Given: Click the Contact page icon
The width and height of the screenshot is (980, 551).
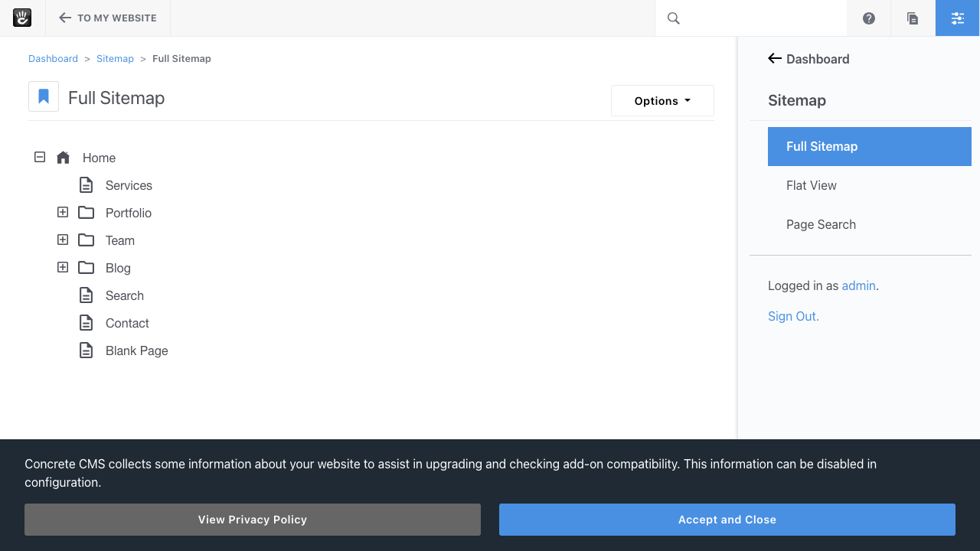Looking at the screenshot, I should tap(87, 323).
